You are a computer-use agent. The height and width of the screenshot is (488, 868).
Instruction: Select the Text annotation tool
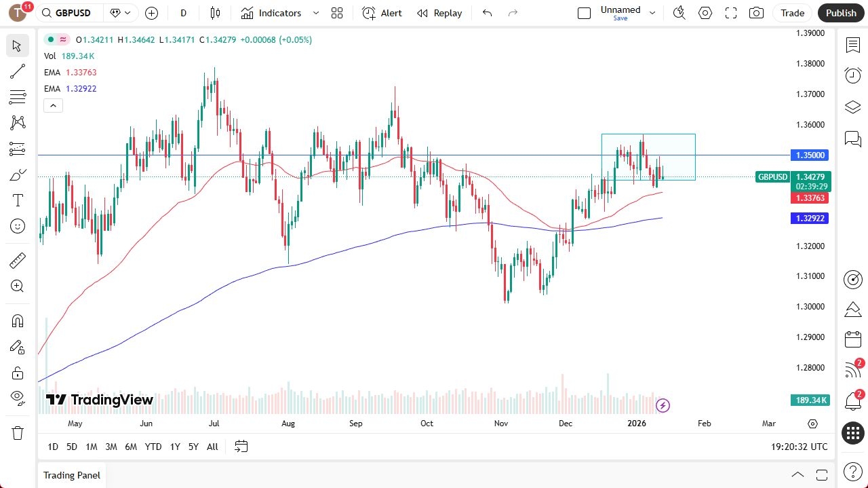pos(17,200)
